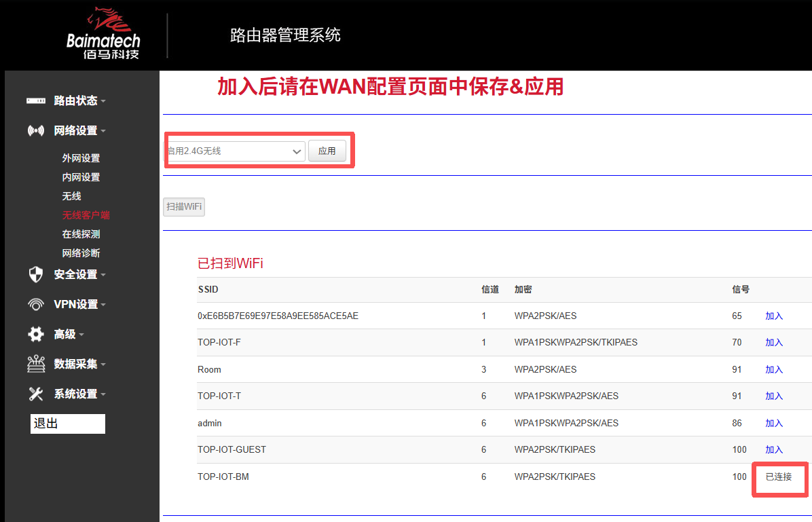The width and height of the screenshot is (812, 522).
Task: Click the 路由状态 router status icon
Action: 35,100
